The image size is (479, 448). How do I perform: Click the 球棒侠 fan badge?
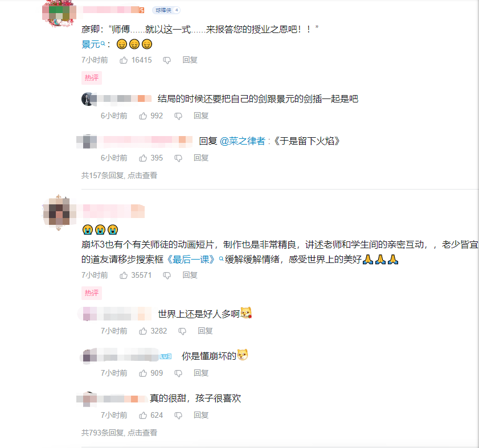point(166,10)
